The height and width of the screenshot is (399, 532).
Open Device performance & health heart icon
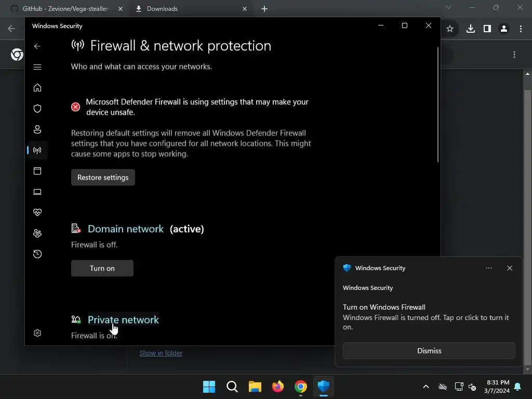pos(37,212)
